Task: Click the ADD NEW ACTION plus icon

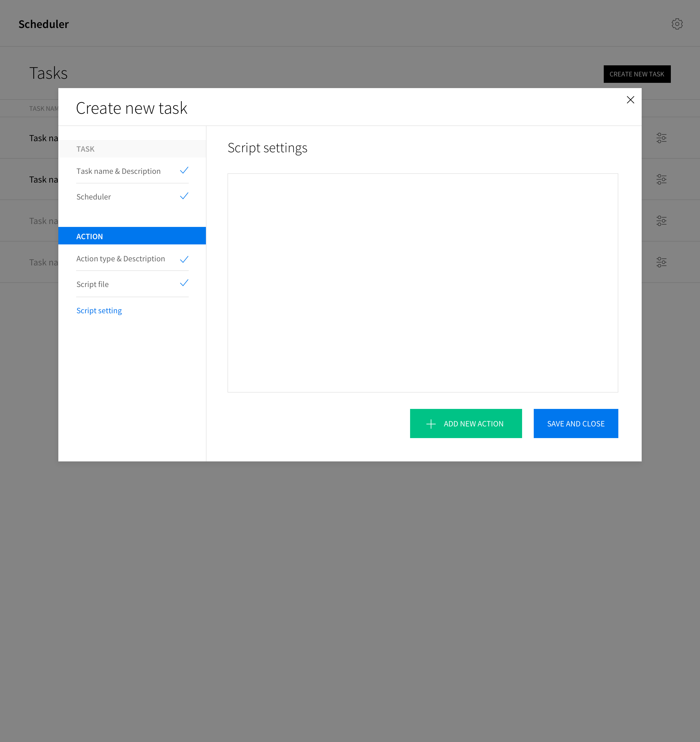Action: [x=431, y=423]
